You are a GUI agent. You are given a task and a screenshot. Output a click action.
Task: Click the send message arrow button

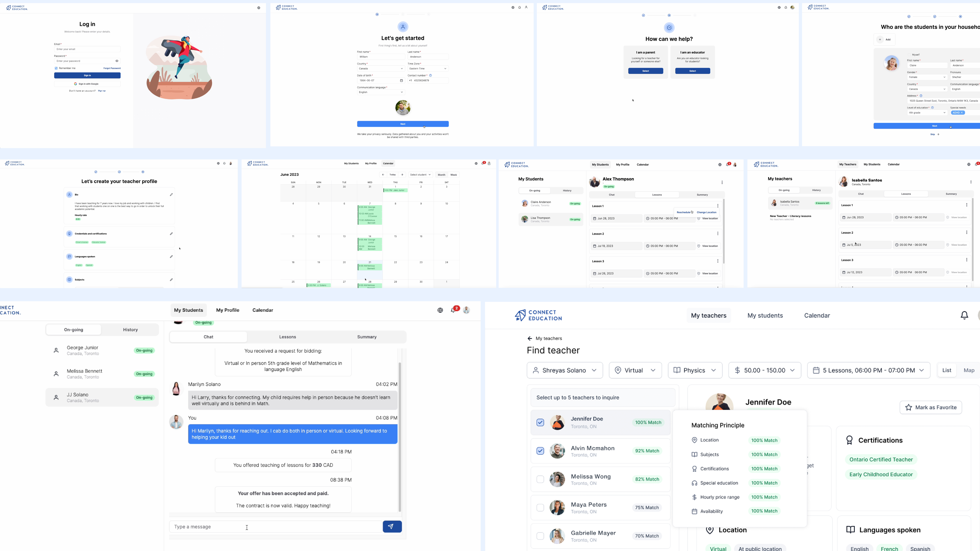[392, 527]
